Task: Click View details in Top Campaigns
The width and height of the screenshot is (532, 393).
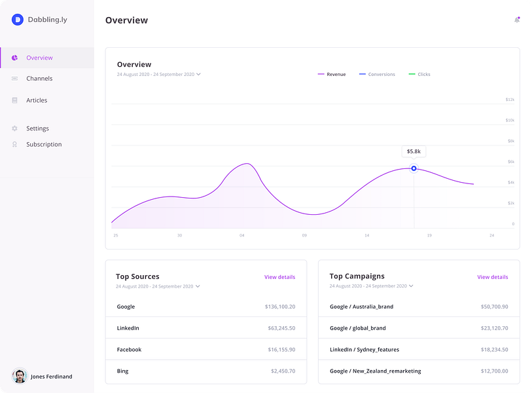Action: coord(493,277)
